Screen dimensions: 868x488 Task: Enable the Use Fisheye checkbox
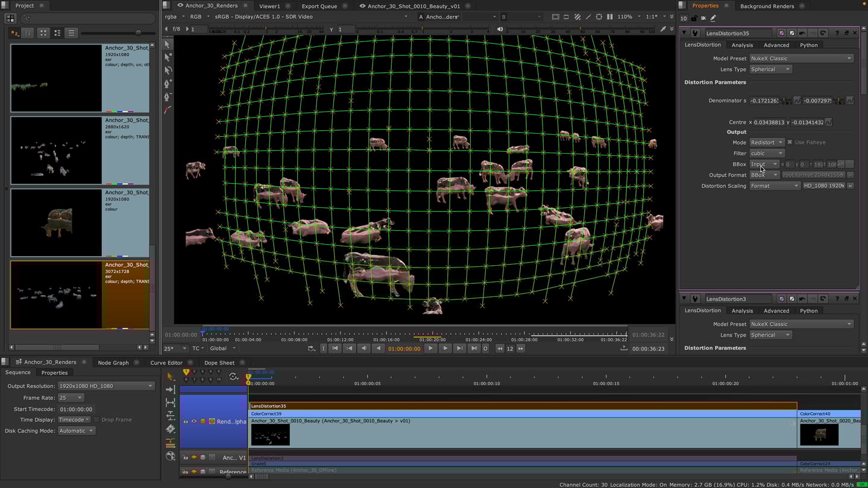[790, 142]
